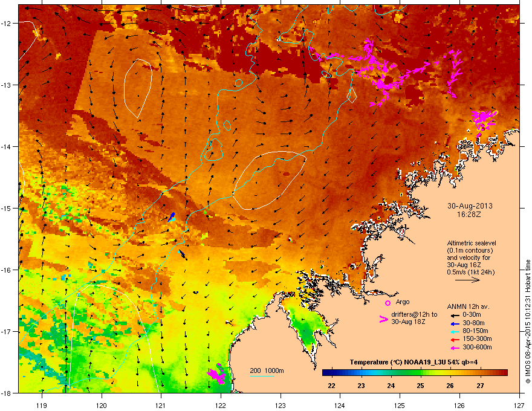Click the 0.5m/s velocity scale arrow
This screenshot has height=411, width=532.
pyautogui.click(x=467, y=280)
